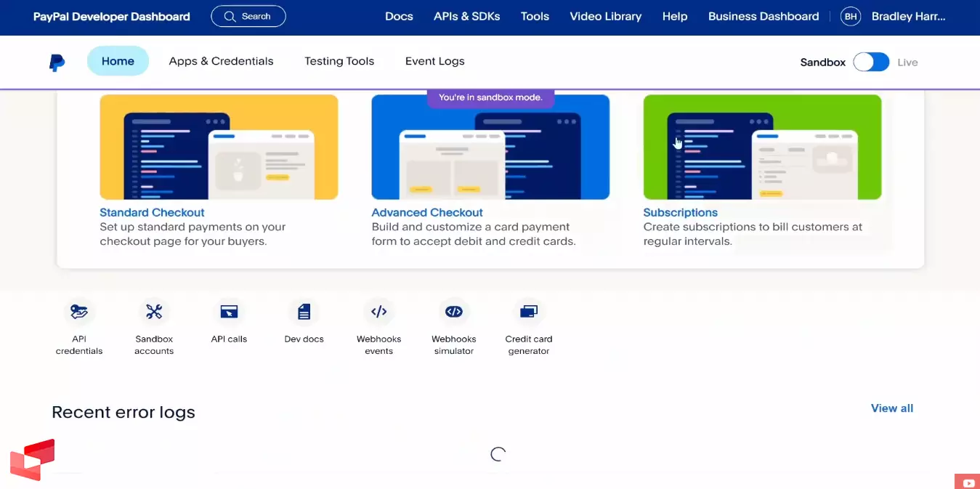
Task: Click the API calls icon
Action: click(x=229, y=312)
